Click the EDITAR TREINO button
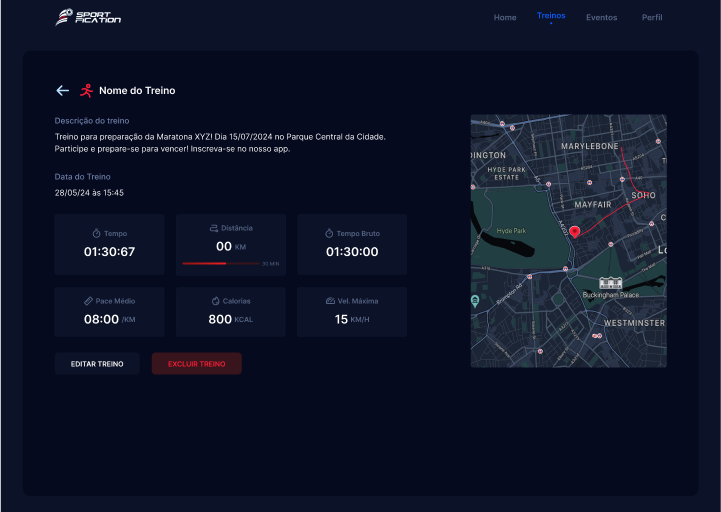The width and height of the screenshot is (721, 512). (x=97, y=364)
